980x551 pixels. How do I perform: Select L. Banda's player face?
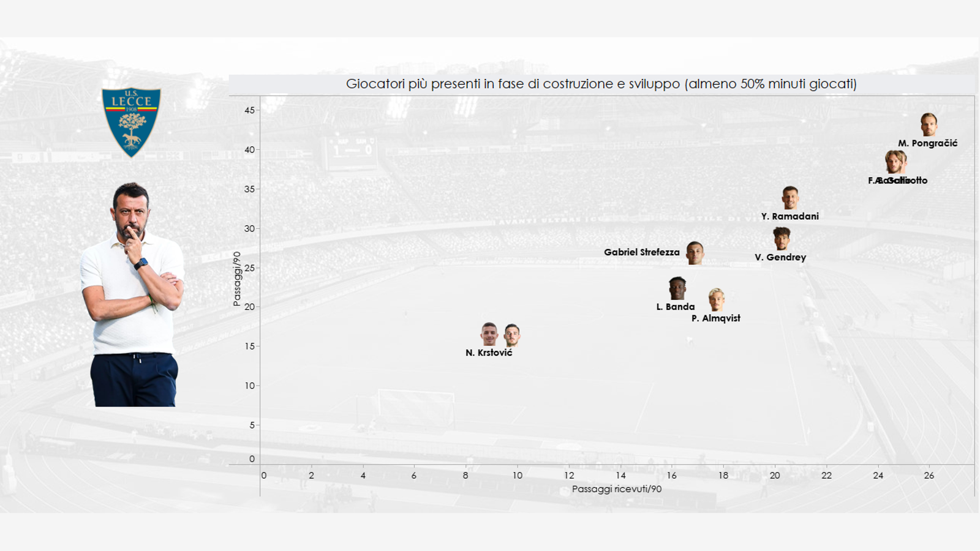677,288
